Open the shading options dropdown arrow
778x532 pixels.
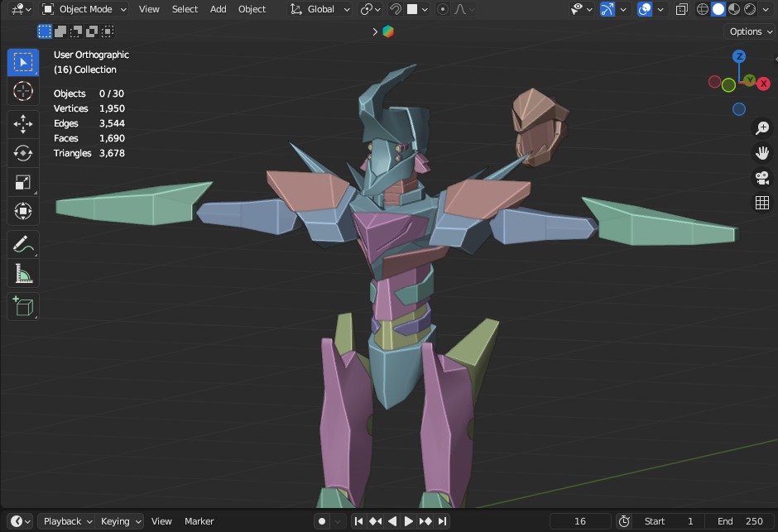pos(765,9)
